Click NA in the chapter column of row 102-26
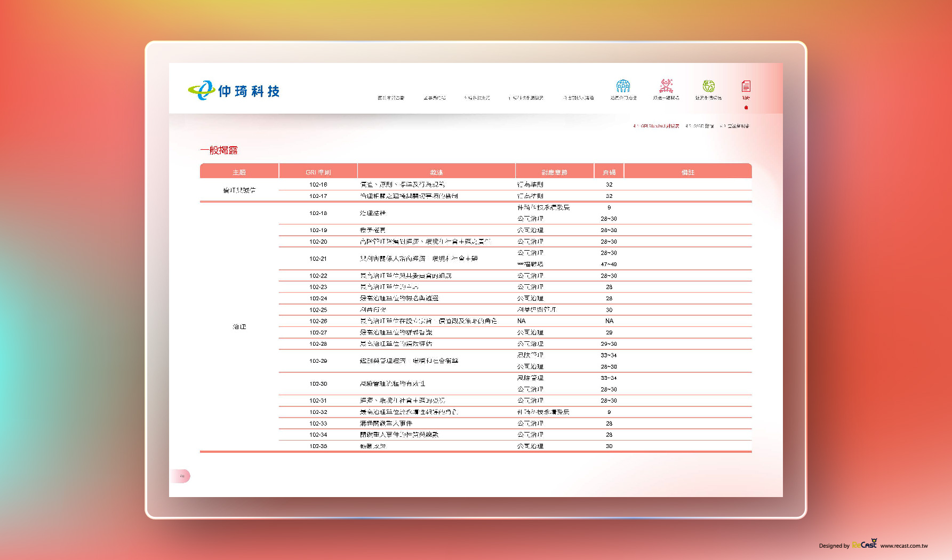 click(522, 321)
